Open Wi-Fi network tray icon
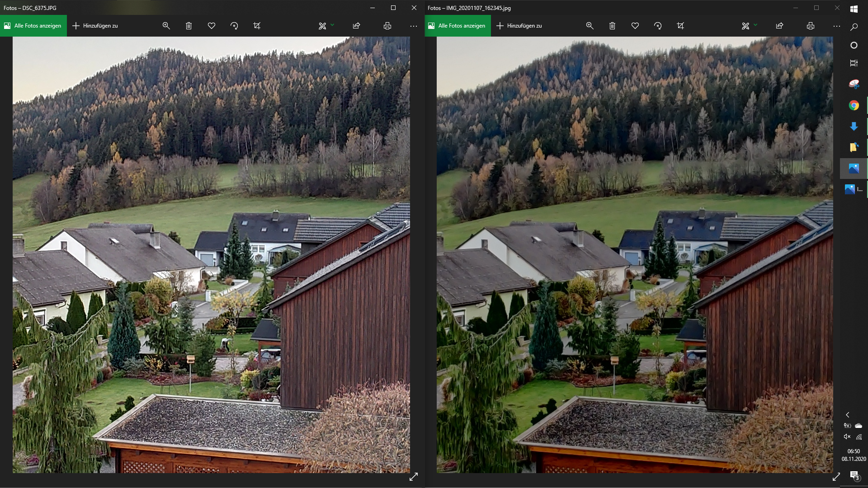 [x=859, y=437]
